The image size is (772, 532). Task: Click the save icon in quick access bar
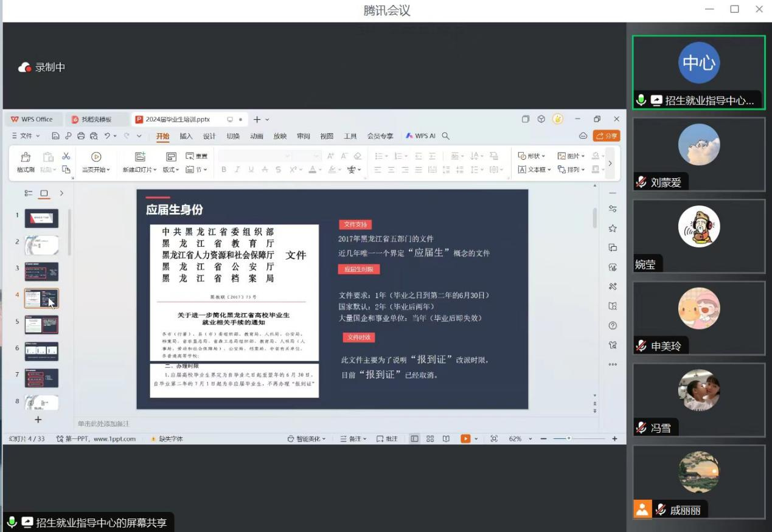[56, 136]
